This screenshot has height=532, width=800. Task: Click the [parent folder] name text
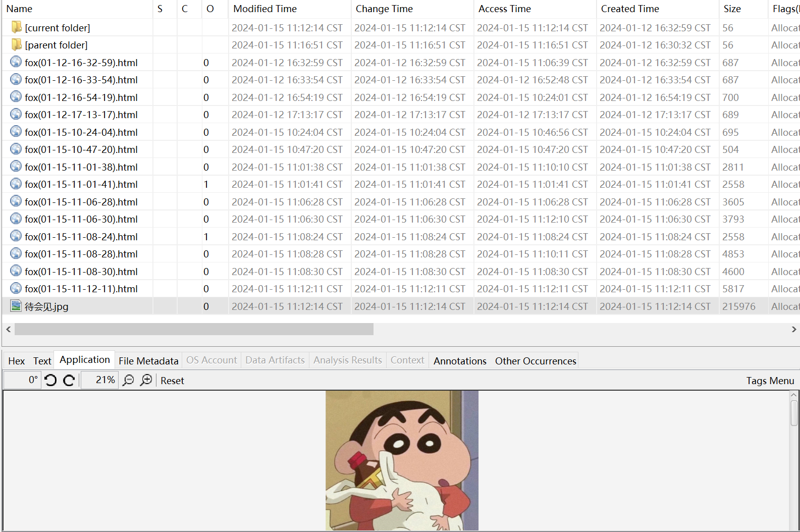pos(56,45)
